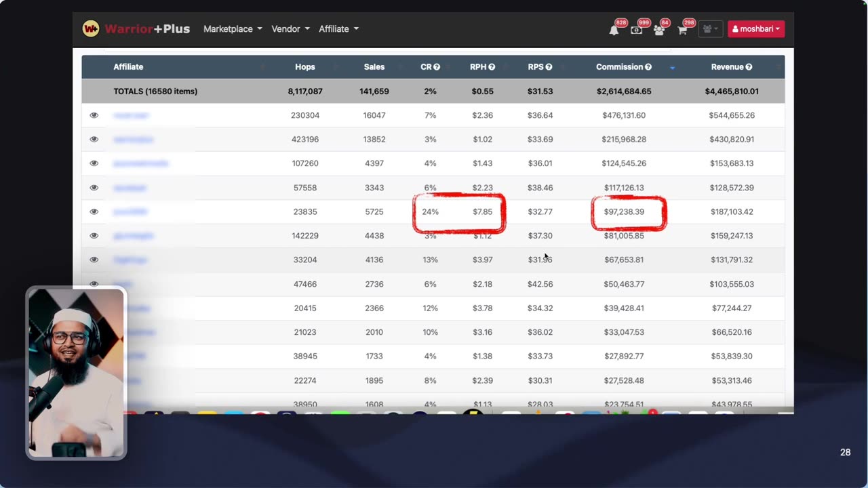Click the Commission column help icon

pos(648,67)
